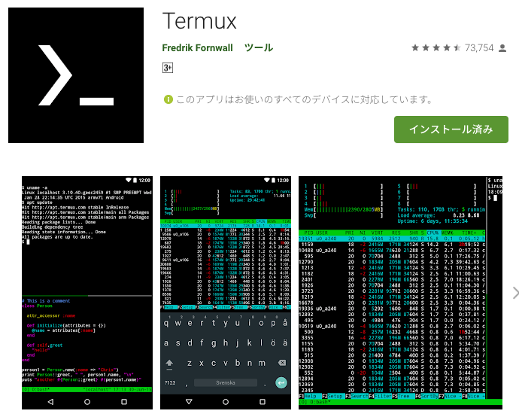This screenshot has height=420, width=519.
Task: Open the third wide htop screenshot
Action: point(400,293)
